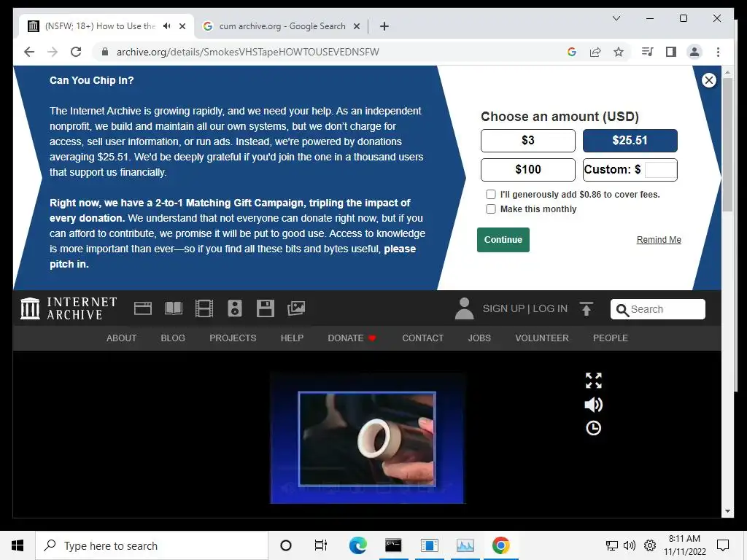The height and width of the screenshot is (560, 747).
Task: Click the scrollbar down arrow
Action: tap(727, 511)
